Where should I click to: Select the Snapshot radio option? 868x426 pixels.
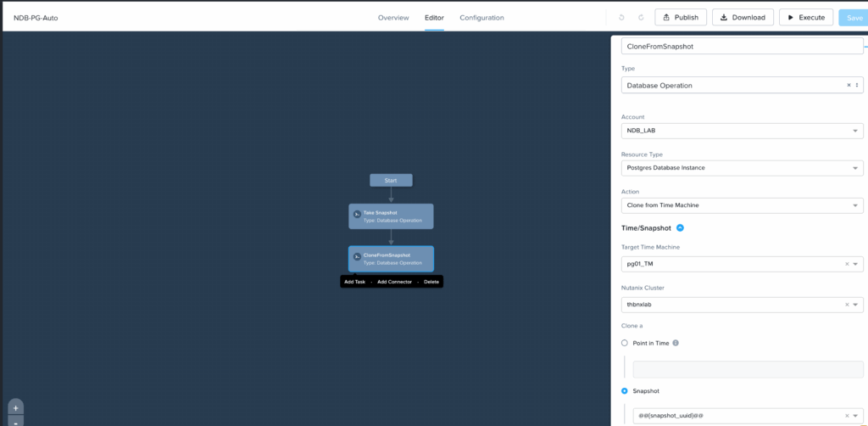click(x=625, y=391)
